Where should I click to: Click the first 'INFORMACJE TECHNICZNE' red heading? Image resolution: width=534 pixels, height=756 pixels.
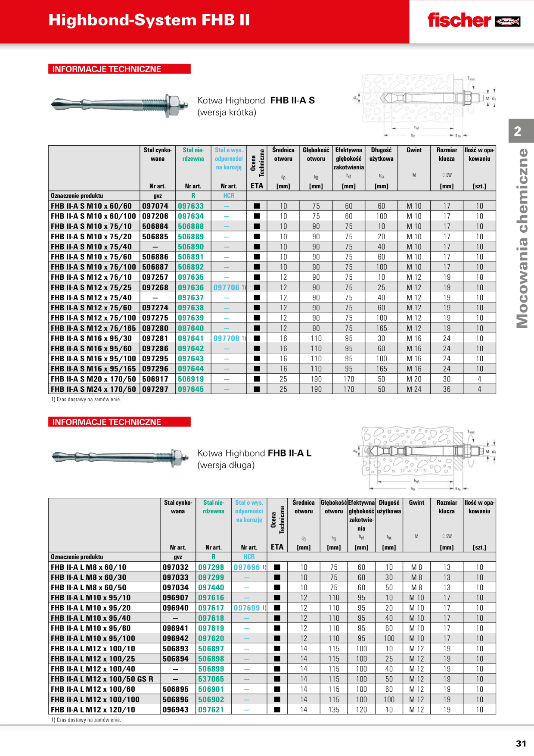tap(119, 69)
